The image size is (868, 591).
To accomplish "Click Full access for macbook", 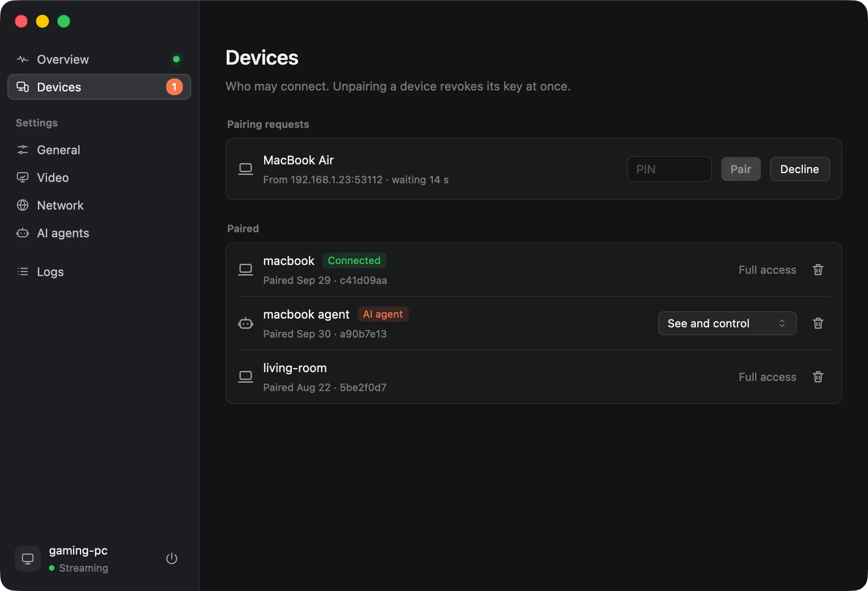I will point(767,270).
